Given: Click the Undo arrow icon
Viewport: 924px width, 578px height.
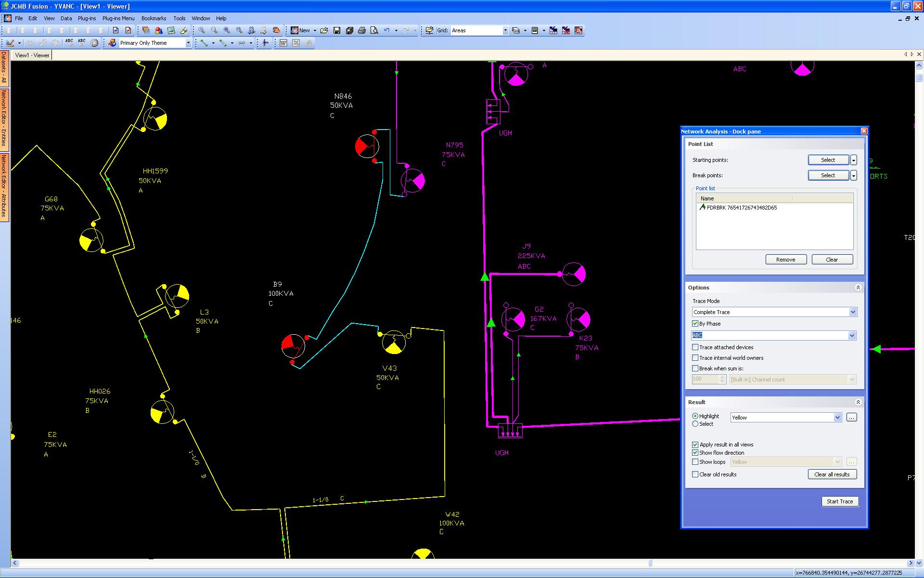Looking at the screenshot, I should (386, 30).
